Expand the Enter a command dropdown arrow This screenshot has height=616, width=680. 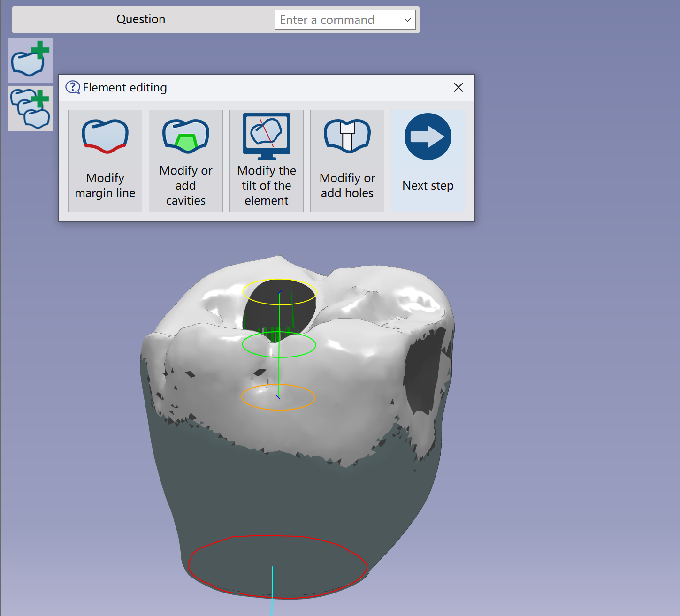(x=407, y=20)
